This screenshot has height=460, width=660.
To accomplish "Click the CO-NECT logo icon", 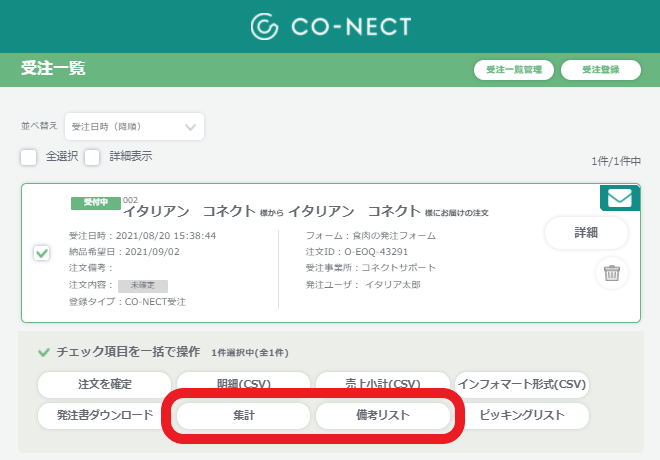I will point(264,26).
